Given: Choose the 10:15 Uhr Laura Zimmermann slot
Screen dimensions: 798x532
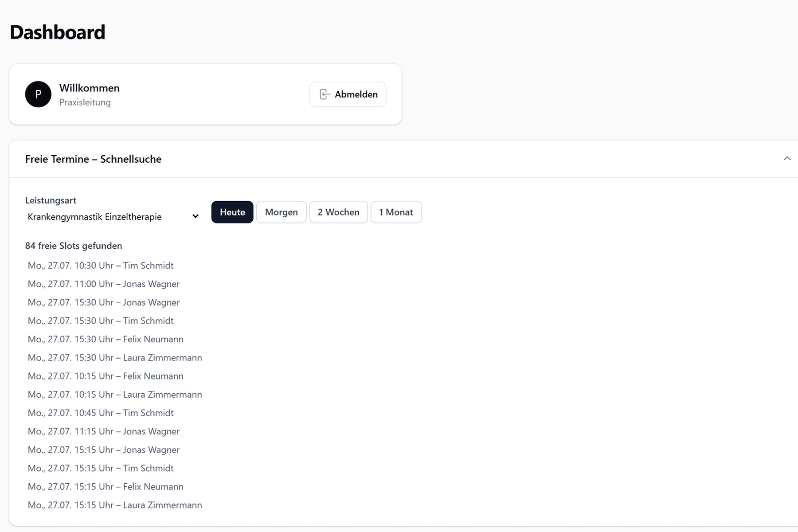Looking at the screenshot, I should coord(115,395).
